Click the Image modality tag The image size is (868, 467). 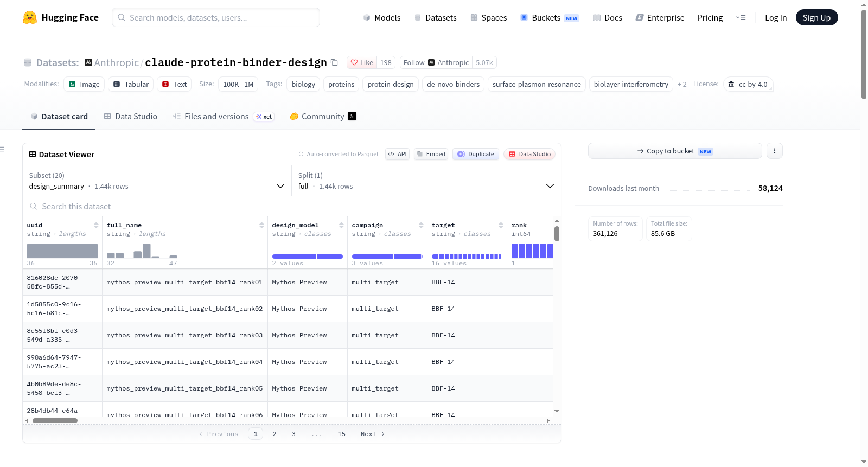[84, 84]
